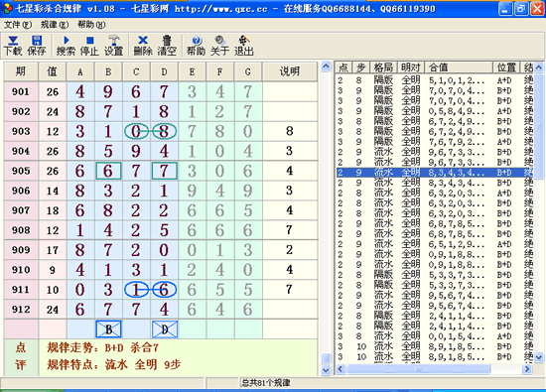
Task: Select the list row 6,5,1,2,9... A+D
Action: click(x=435, y=244)
